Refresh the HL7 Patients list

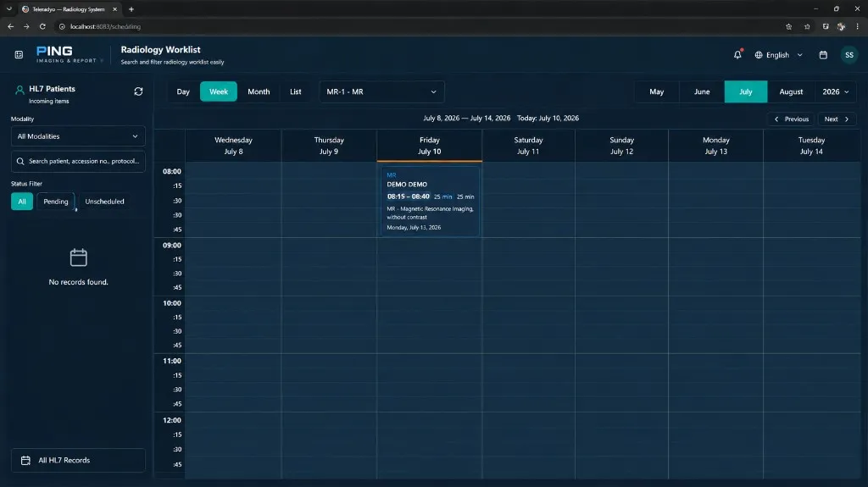tap(138, 91)
